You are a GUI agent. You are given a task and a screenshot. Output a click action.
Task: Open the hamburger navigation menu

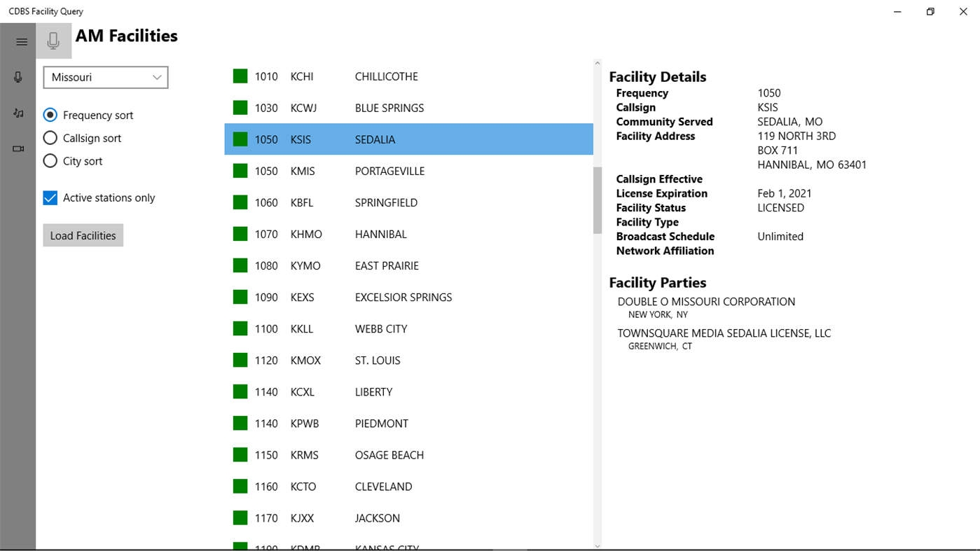(x=20, y=41)
